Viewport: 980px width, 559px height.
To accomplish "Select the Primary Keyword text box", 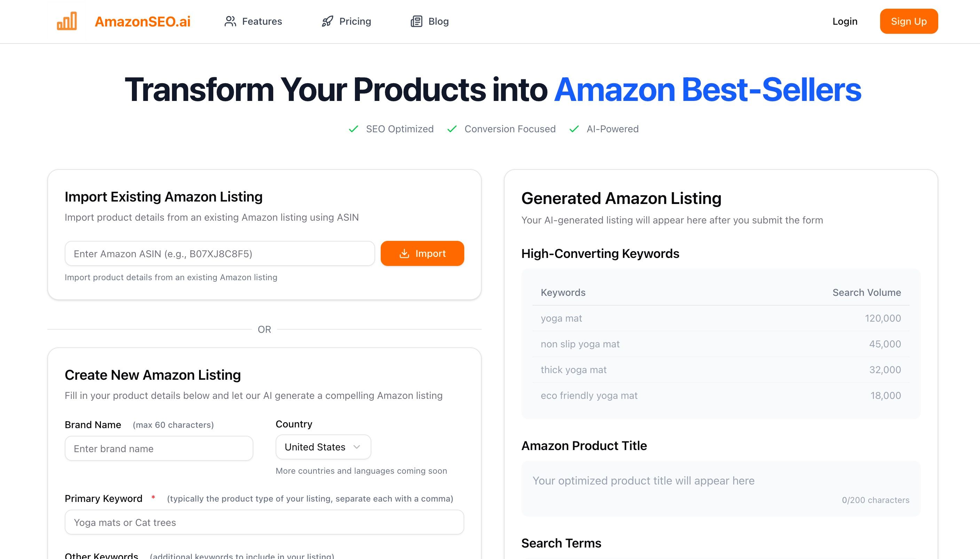I will tap(264, 522).
